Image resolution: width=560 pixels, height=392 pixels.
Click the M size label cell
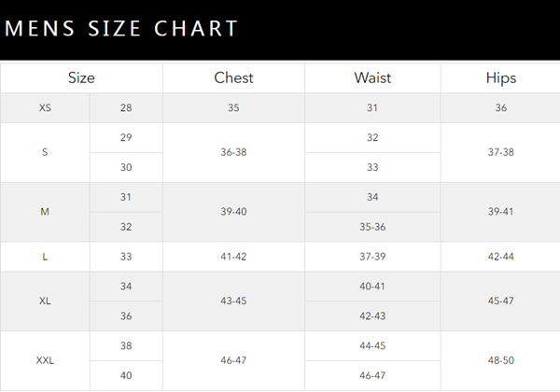[45, 212]
